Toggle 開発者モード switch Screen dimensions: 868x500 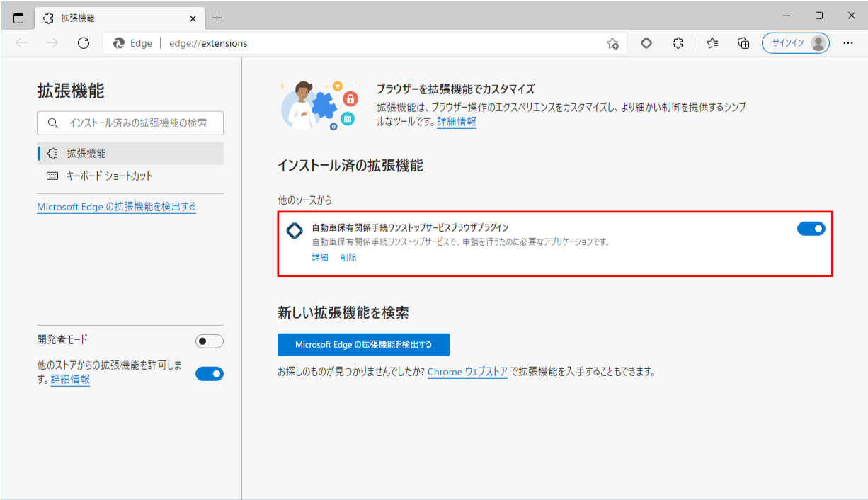[210, 341]
